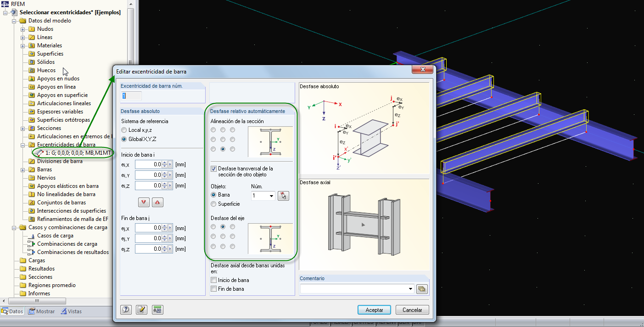Image resolution: width=644 pixels, height=327 pixels.
Task: Click the ej,Y input field under Fin de barra
Action: pyautogui.click(x=148, y=238)
